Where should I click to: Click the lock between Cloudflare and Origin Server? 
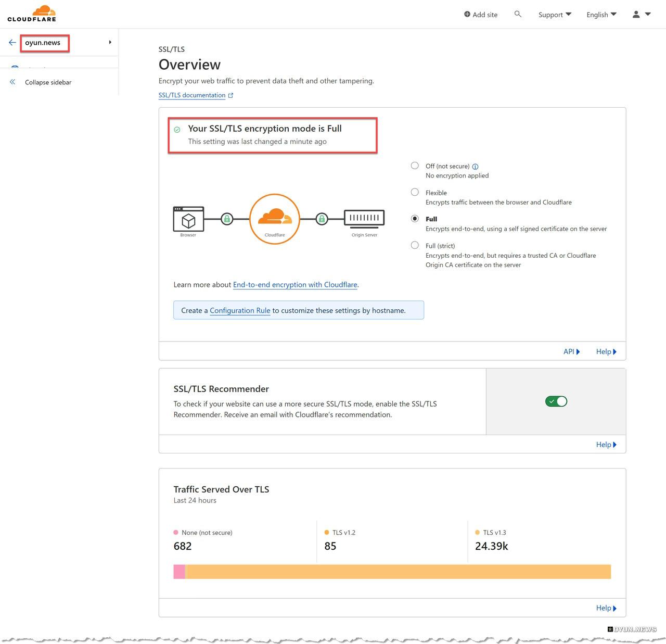pos(322,219)
